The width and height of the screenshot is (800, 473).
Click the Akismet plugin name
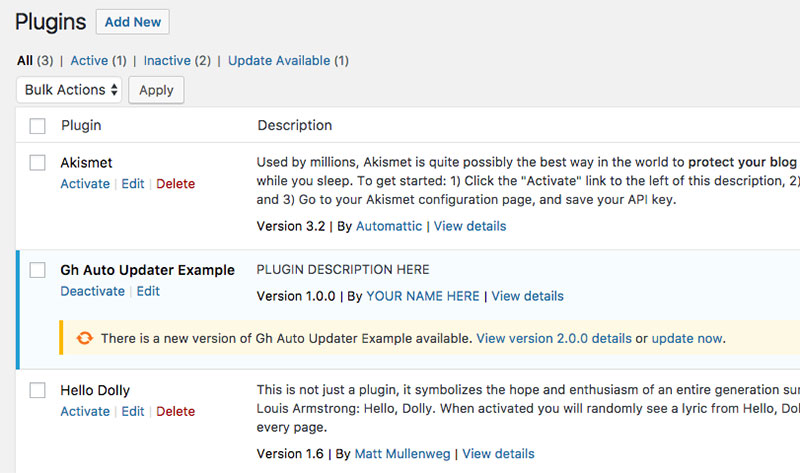[86, 163]
